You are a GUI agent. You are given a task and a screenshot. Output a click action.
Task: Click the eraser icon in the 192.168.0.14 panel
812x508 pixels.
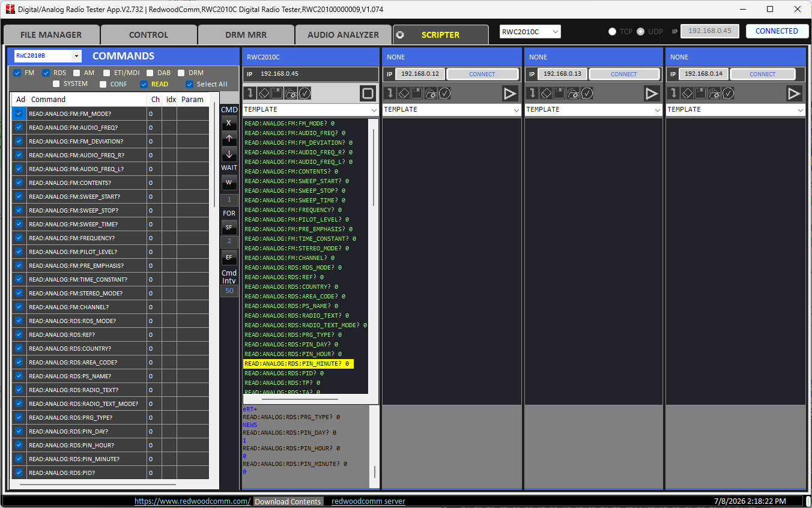pyautogui.click(x=687, y=93)
